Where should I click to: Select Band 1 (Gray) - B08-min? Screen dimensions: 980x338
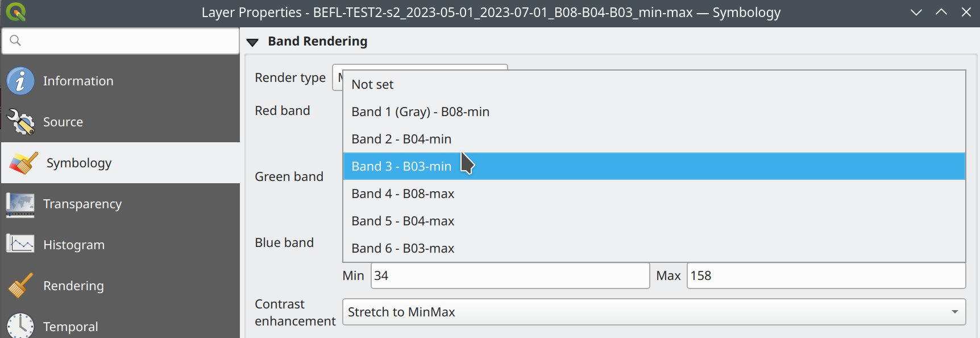click(420, 112)
